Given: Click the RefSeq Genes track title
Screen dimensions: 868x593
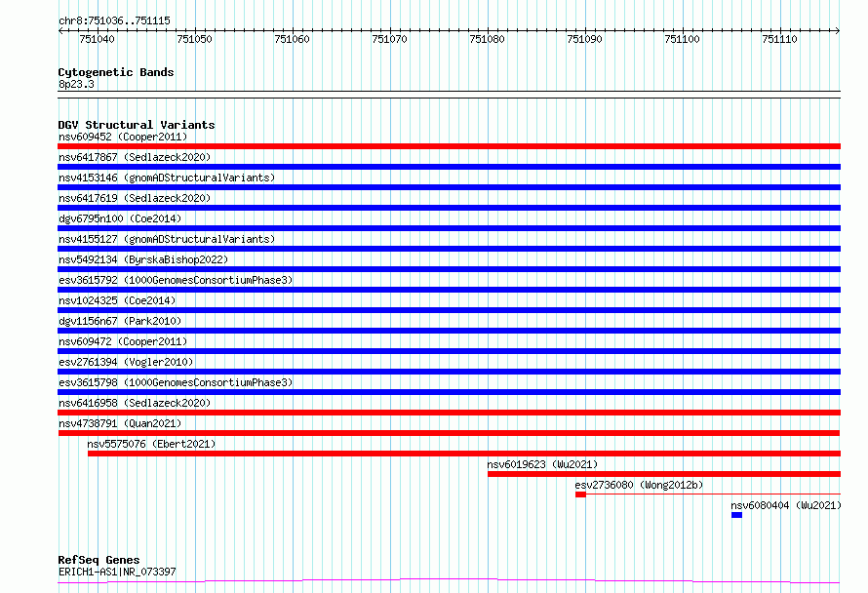Looking at the screenshot, I should coord(99,560).
